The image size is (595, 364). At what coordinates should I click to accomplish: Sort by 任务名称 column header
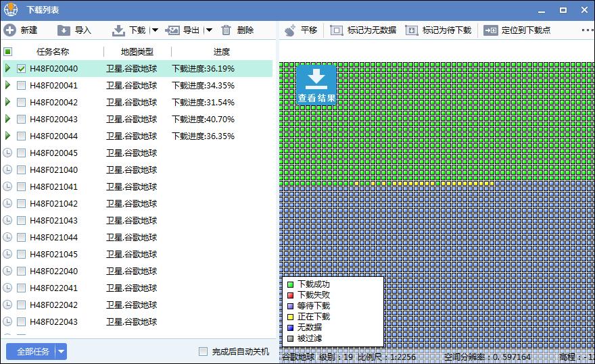52,51
